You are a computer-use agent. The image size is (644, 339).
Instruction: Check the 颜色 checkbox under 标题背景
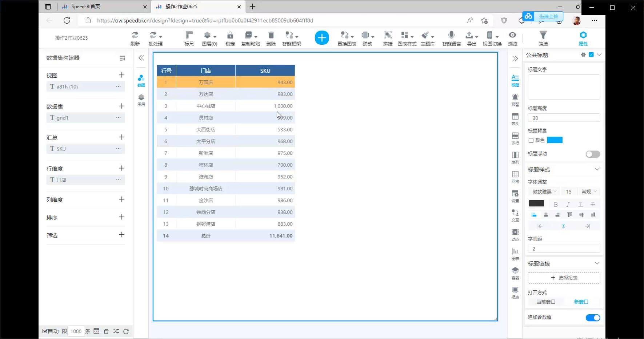[x=531, y=140]
